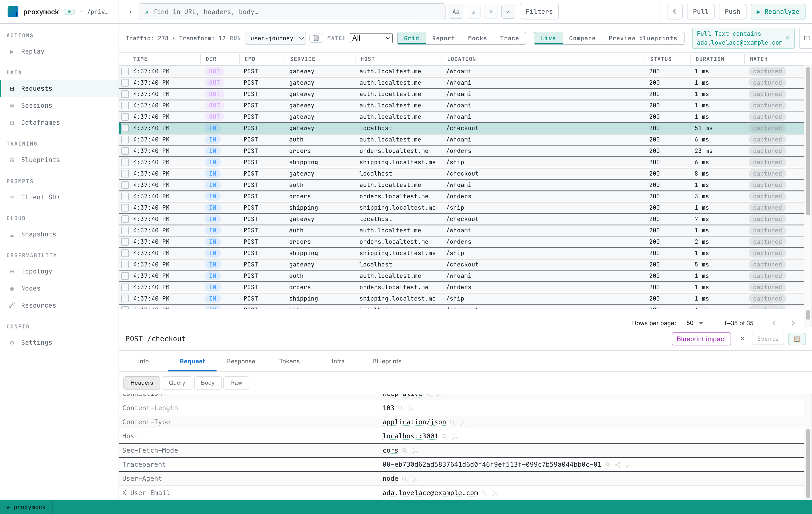This screenshot has height=514, width=812.
Task: Check the box on 23 ms /orders row
Action: point(125,151)
